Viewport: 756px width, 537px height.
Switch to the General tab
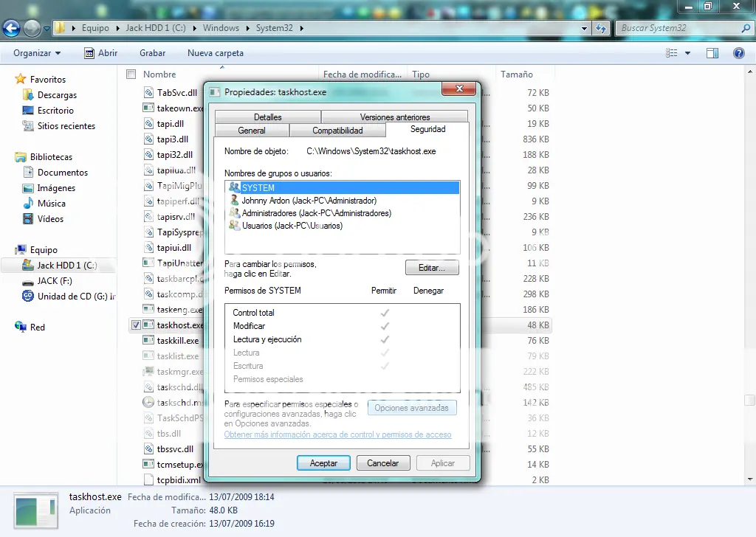[252, 131]
